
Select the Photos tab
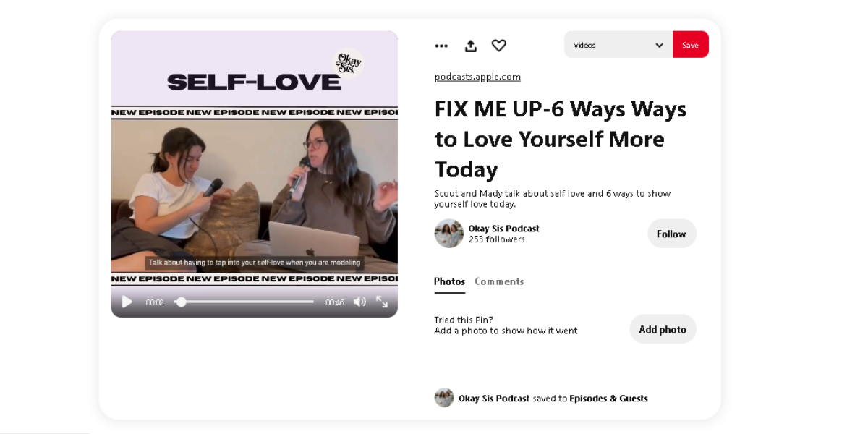(449, 281)
